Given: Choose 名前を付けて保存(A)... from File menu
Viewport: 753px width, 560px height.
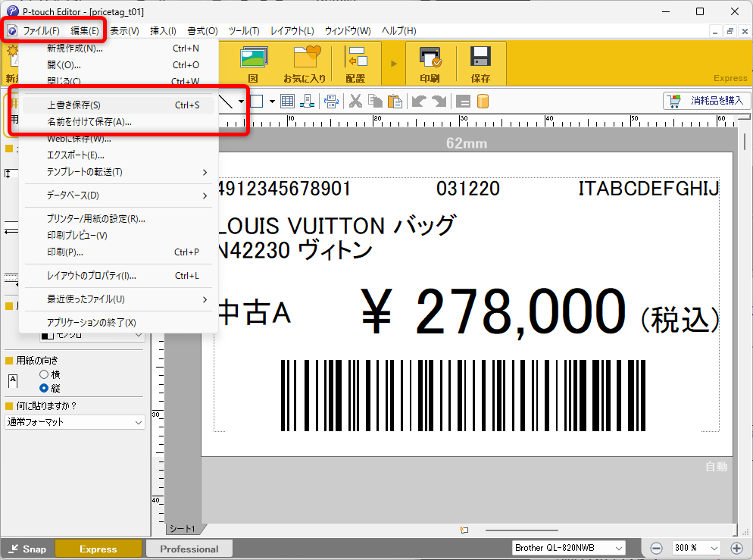Looking at the screenshot, I should click(89, 121).
